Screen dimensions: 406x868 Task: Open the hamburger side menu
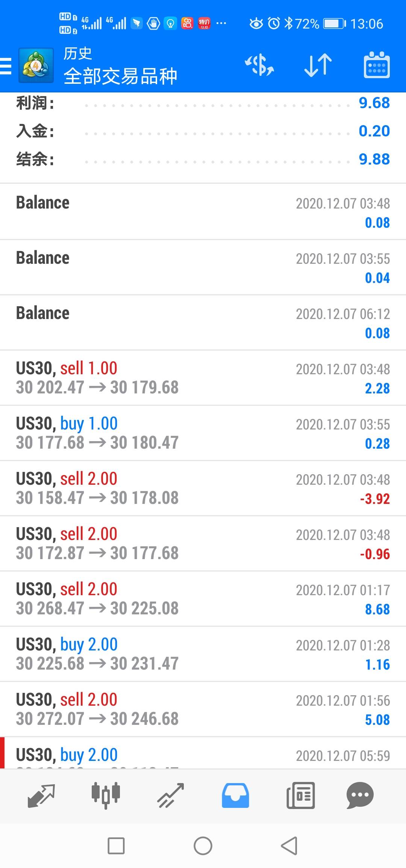6,66
